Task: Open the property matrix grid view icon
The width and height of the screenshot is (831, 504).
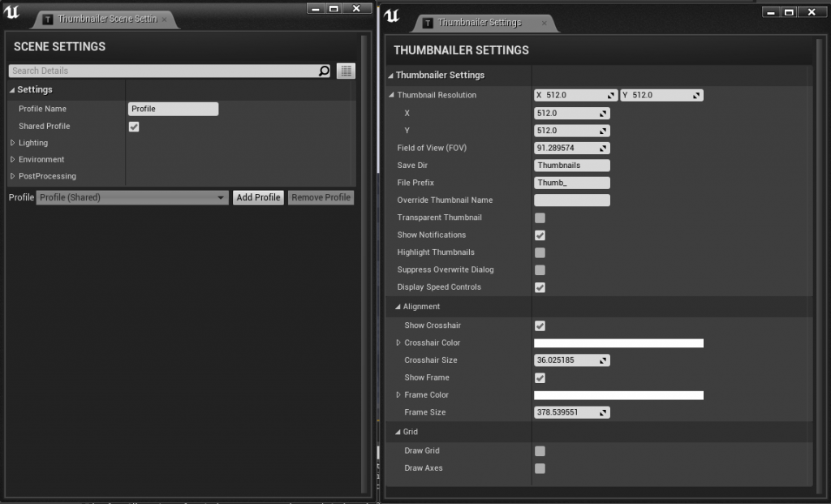Action: (347, 71)
